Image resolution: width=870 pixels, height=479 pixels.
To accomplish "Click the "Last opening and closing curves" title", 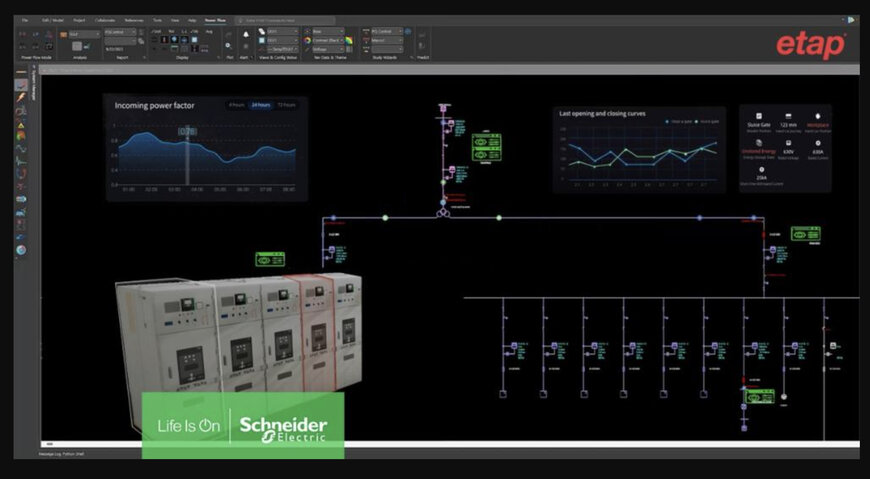I will click(x=602, y=113).
